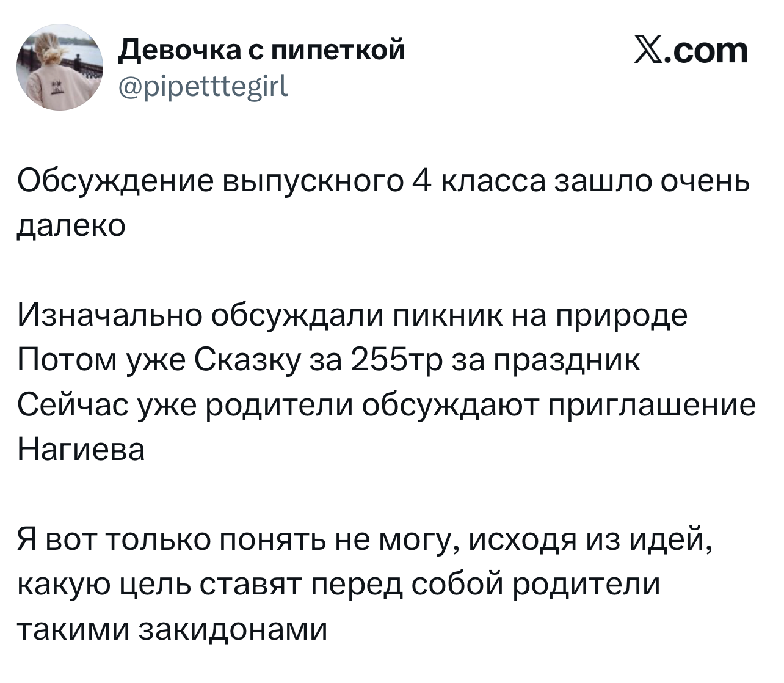Click the word "далеко"
The width and height of the screenshot is (784, 683).
pyautogui.click(x=71, y=225)
